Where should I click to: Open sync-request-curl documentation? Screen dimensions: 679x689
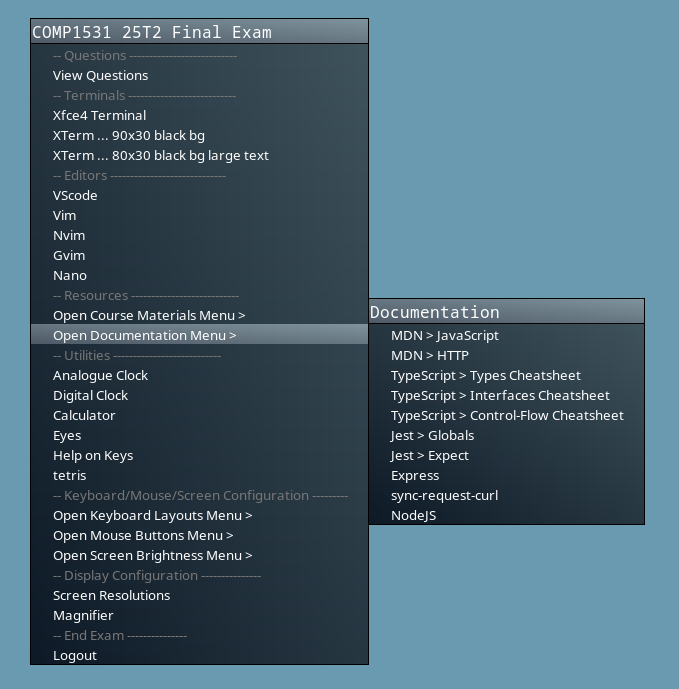click(x=444, y=496)
